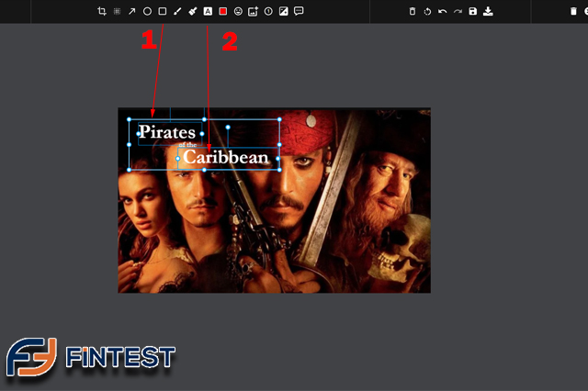Select the speech bubble comment tool
Screen dimensions: 588x391
click(299, 11)
